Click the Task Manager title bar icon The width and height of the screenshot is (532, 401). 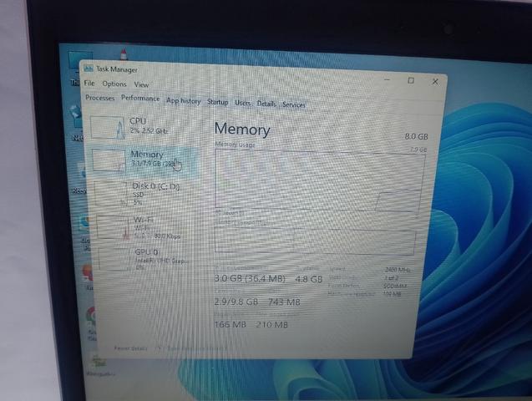(x=89, y=69)
